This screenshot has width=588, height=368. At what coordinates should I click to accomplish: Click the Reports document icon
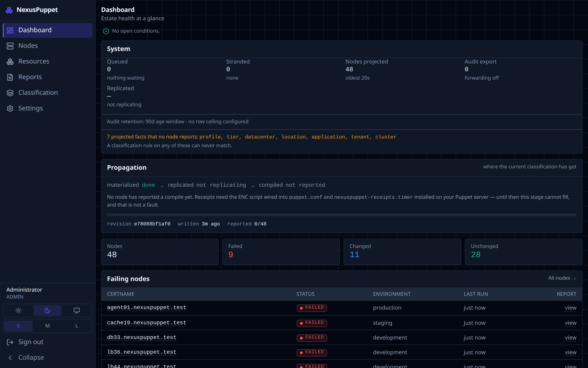pyautogui.click(x=10, y=77)
